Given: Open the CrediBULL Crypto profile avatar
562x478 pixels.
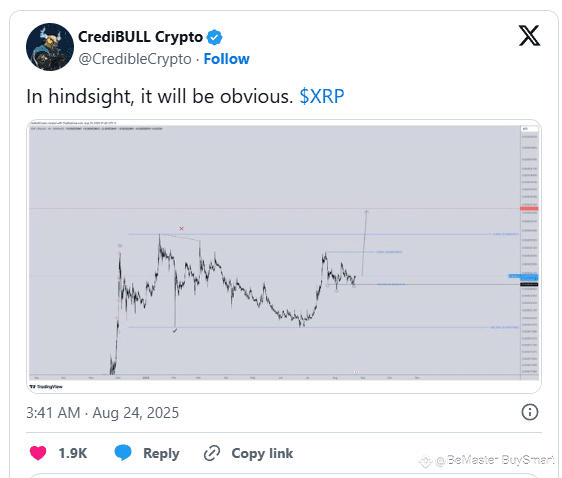Looking at the screenshot, I should [x=50, y=47].
